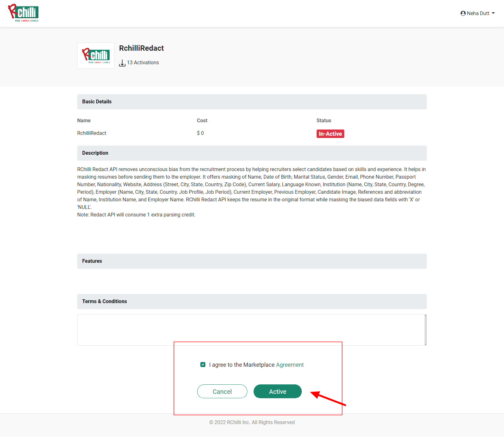Open the Neha Dutt account dropdown

click(x=478, y=13)
